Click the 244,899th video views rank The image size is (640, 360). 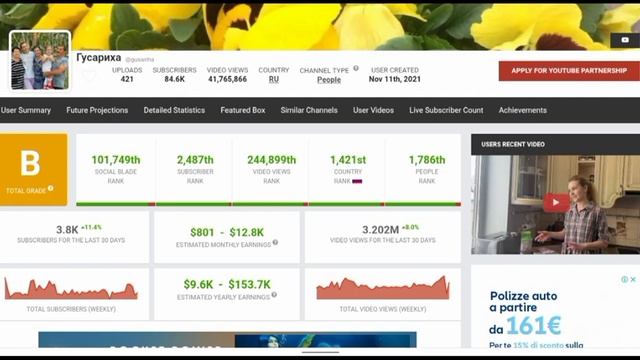pyautogui.click(x=271, y=160)
